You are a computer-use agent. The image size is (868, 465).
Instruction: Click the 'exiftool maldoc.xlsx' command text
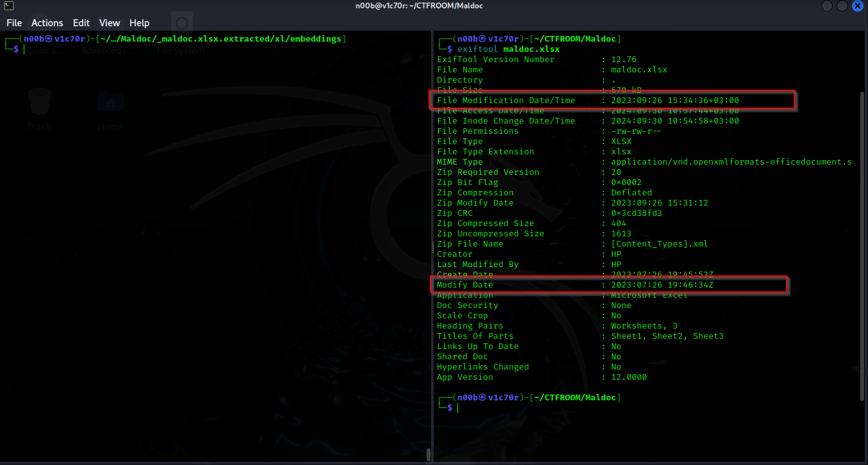coord(509,49)
